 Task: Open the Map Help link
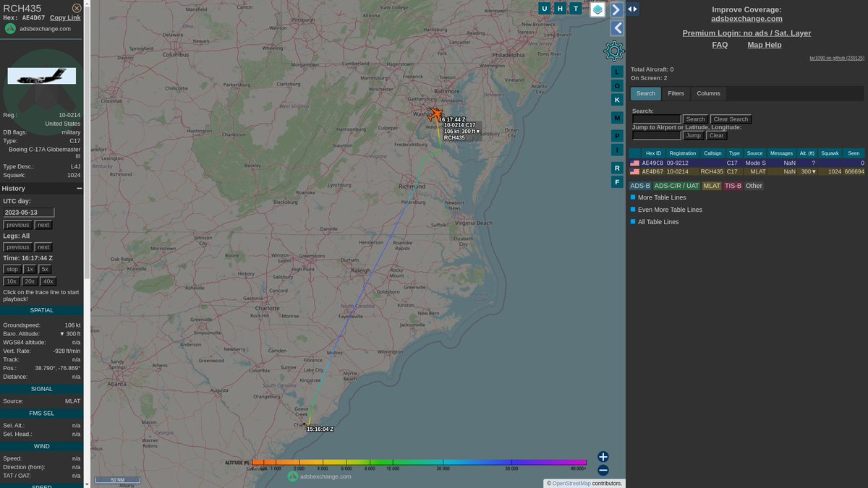pos(765,45)
